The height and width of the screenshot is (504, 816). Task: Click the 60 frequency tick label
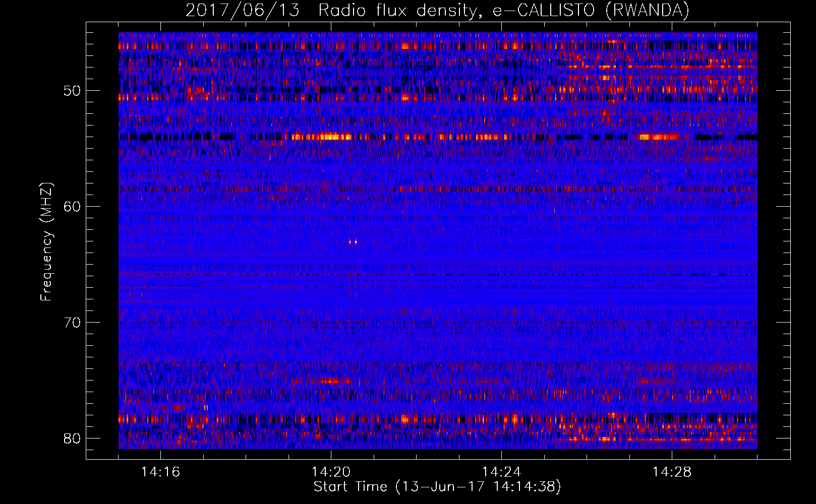click(x=72, y=207)
